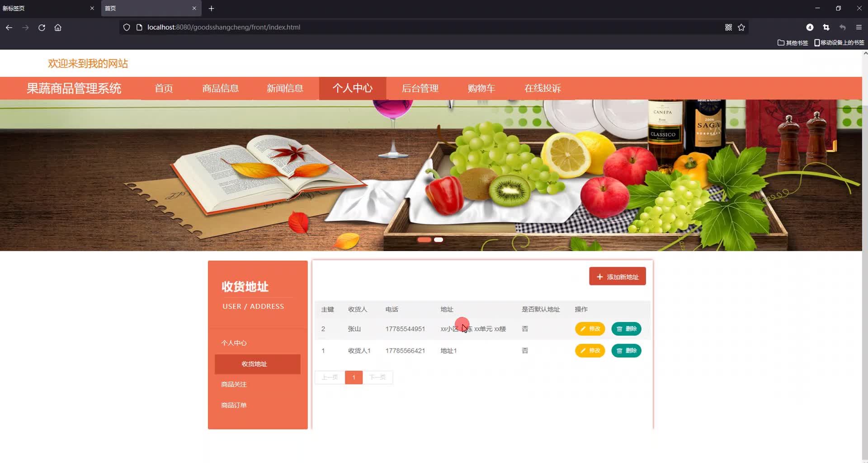
Task: Click the pencil icon to modify 张山's address
Action: [x=583, y=329]
